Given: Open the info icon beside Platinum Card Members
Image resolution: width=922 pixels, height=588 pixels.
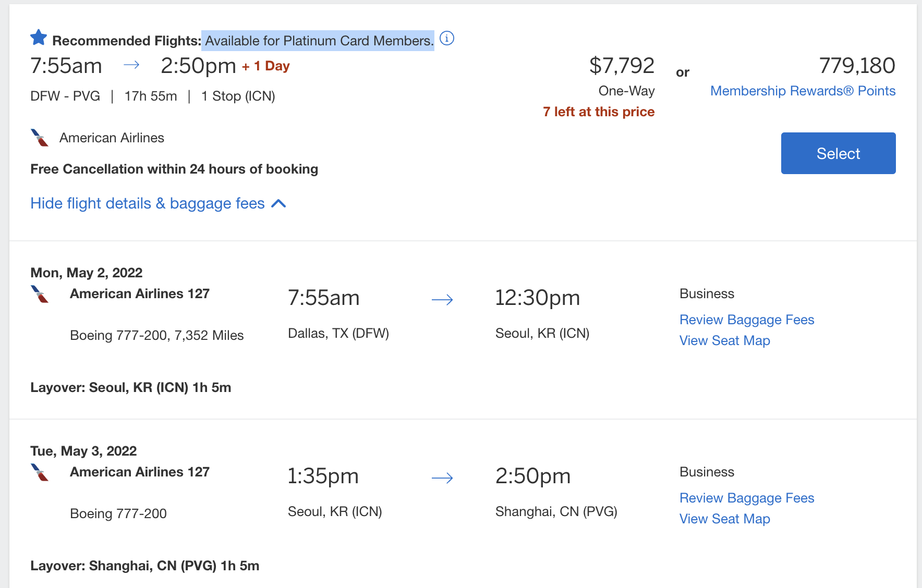Looking at the screenshot, I should pyautogui.click(x=447, y=38).
